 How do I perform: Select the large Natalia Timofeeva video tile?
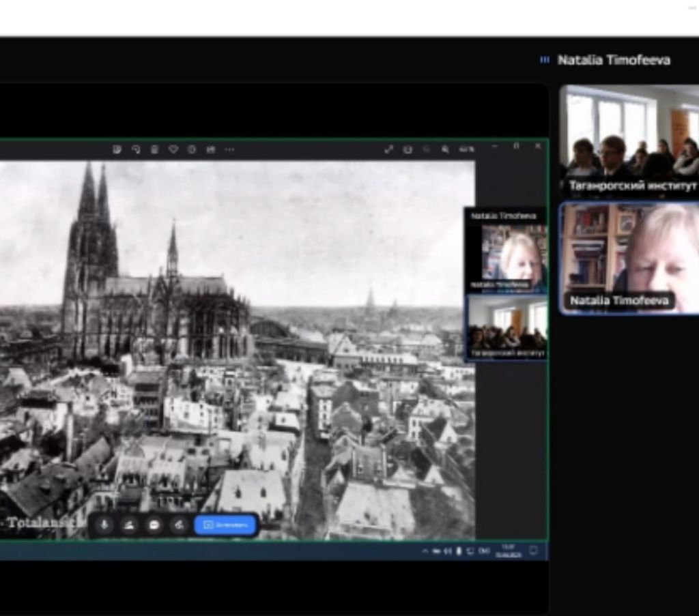click(629, 258)
